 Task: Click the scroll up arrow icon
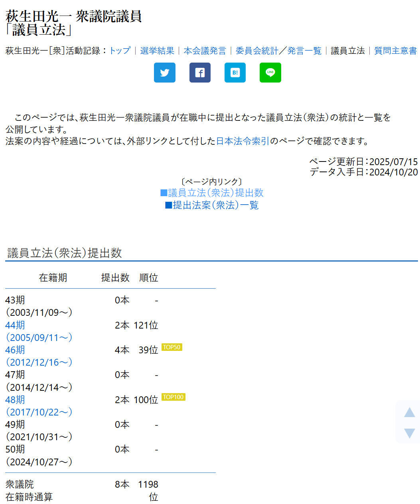coord(409,412)
